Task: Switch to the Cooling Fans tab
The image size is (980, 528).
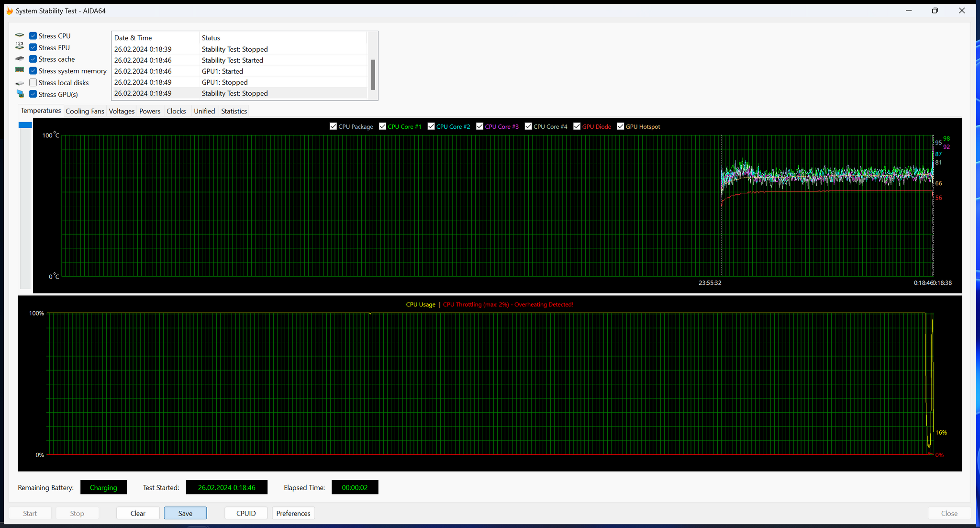Action: click(85, 111)
